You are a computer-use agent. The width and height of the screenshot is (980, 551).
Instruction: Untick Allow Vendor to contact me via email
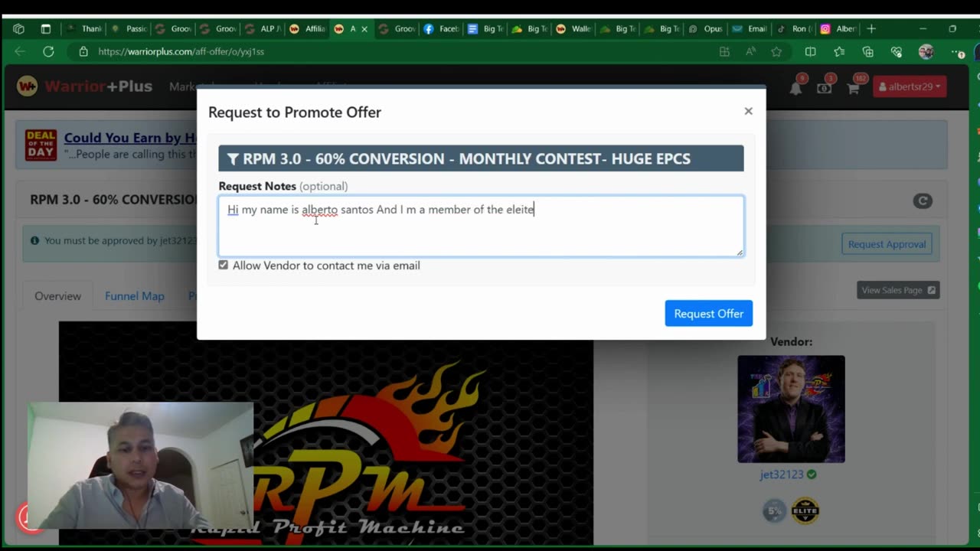[x=223, y=265]
